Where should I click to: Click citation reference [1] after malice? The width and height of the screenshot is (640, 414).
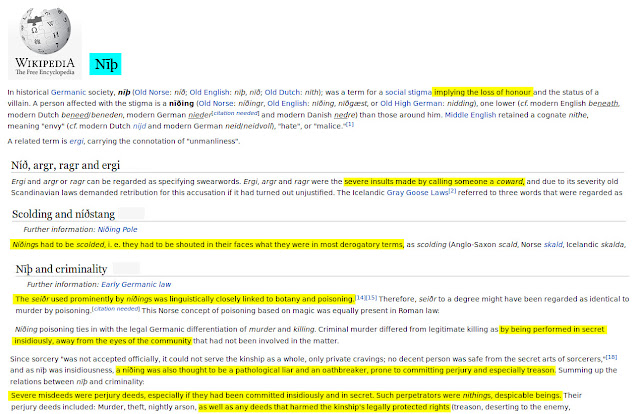(350, 124)
